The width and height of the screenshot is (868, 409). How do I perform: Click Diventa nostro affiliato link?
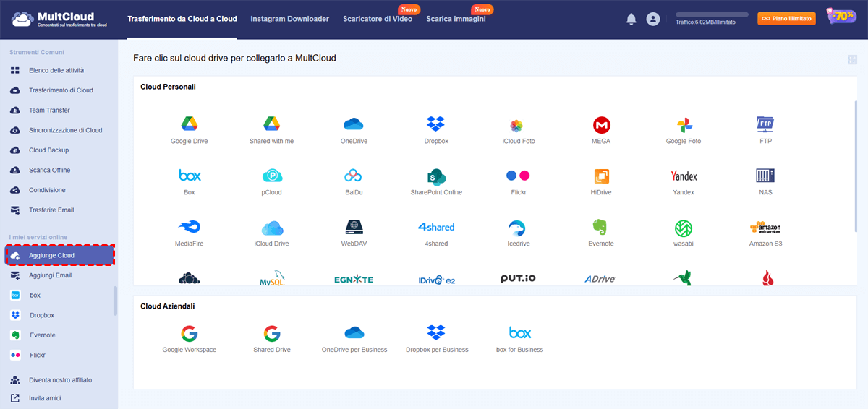(60, 379)
